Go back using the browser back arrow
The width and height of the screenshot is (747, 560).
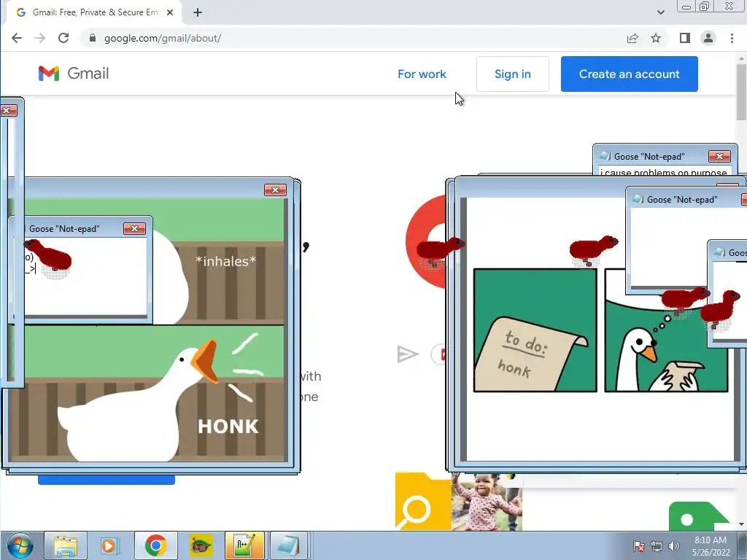point(17,38)
